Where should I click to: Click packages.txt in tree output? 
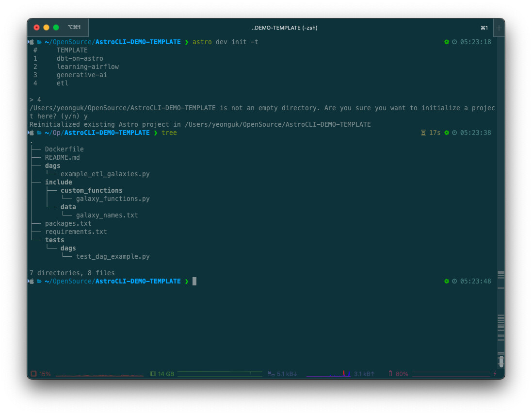pos(68,223)
